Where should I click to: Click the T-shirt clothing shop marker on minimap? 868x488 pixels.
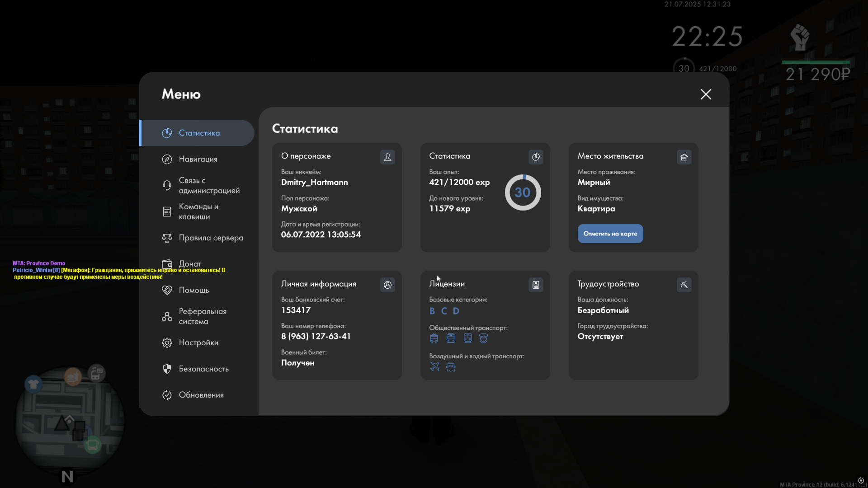point(33,385)
